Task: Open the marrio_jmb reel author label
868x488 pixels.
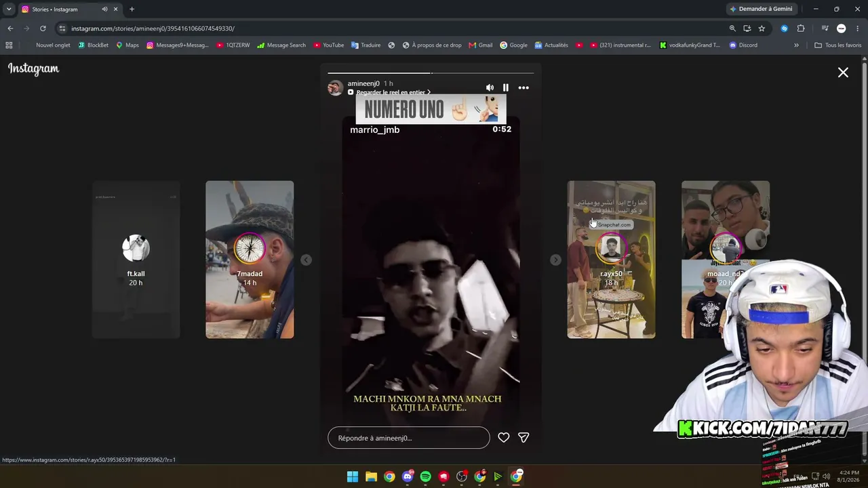Action: pos(375,129)
